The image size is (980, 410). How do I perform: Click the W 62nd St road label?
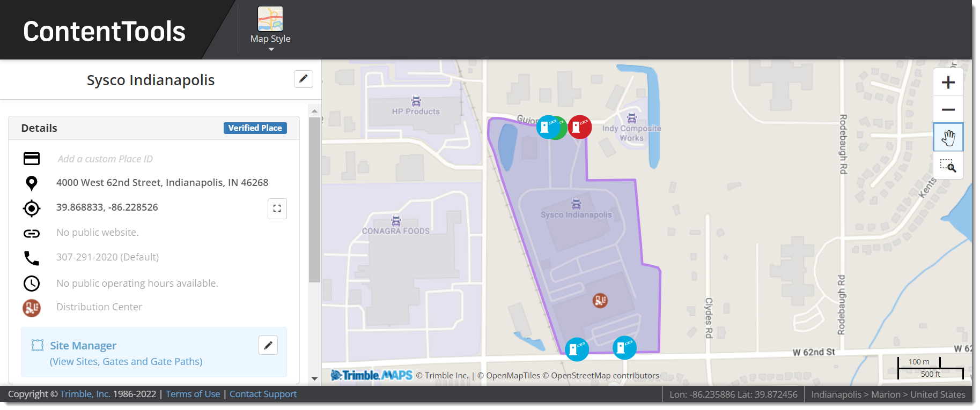tap(814, 352)
